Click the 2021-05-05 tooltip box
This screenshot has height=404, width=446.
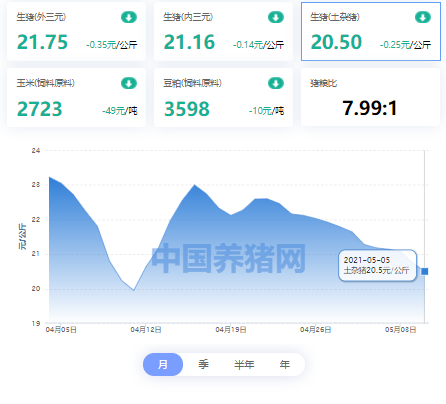(378, 265)
